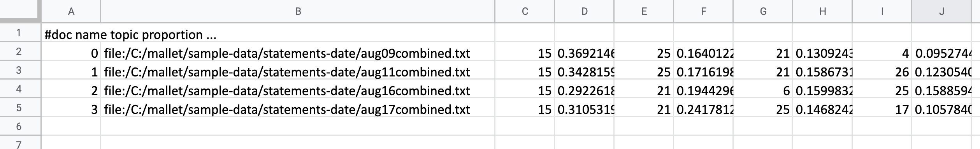The image size is (980, 149).
Task: Click the select-all corner box
Action: (20, 11)
